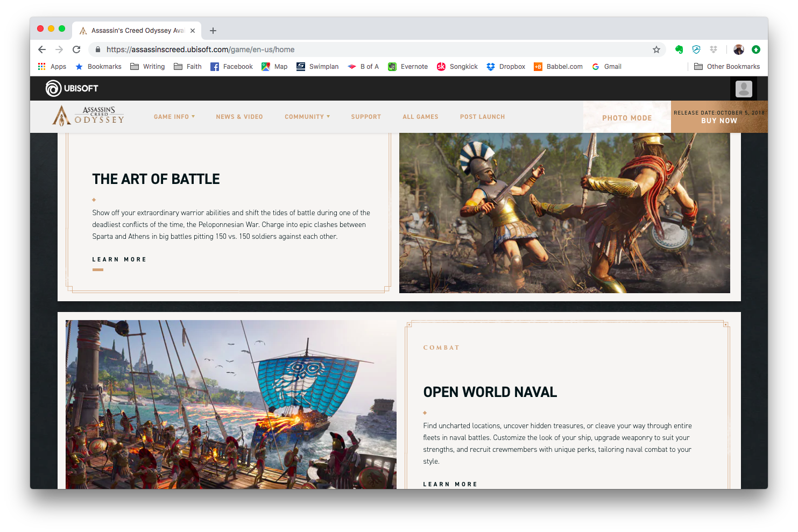The width and height of the screenshot is (798, 532).
Task: Click The Art of Battle heading
Action: click(156, 179)
